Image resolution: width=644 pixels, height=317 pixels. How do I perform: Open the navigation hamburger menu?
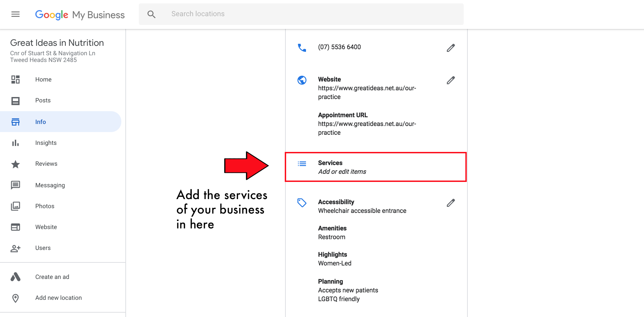[x=15, y=14]
